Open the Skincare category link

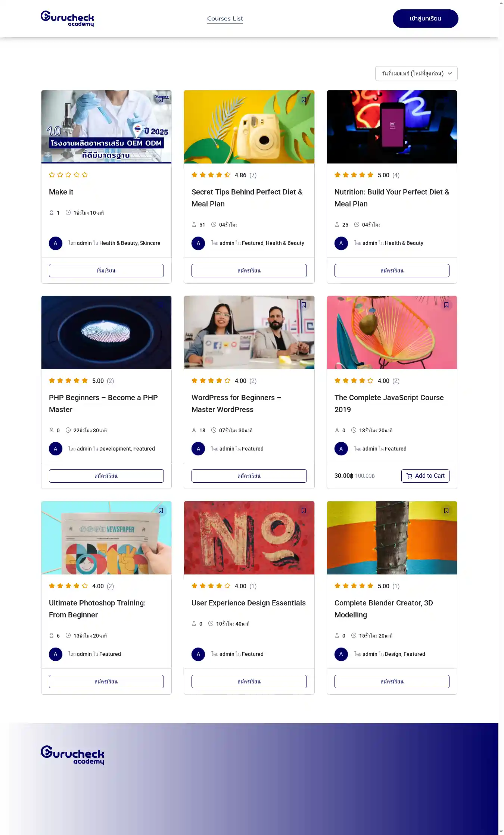click(x=150, y=243)
